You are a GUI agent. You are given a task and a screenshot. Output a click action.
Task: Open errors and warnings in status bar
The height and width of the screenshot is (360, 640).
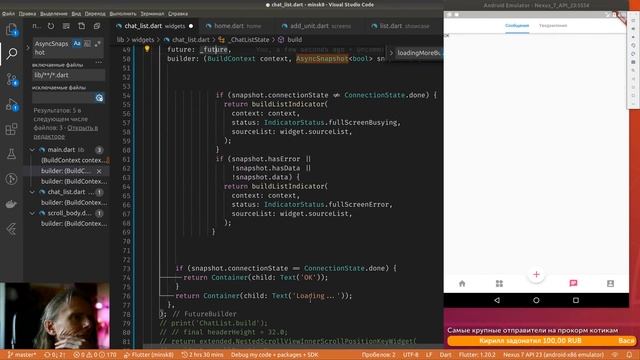[94, 355]
